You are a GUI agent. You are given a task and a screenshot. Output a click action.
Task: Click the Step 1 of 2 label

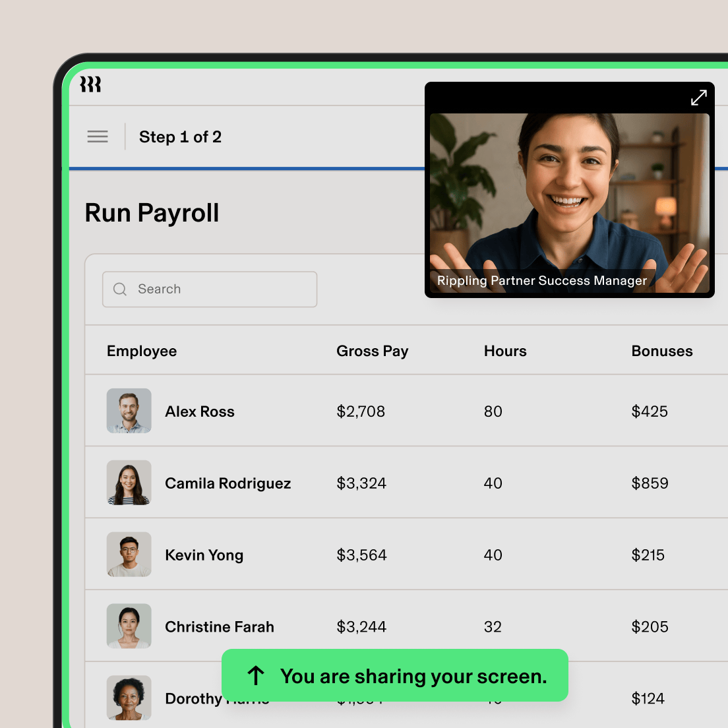(180, 136)
